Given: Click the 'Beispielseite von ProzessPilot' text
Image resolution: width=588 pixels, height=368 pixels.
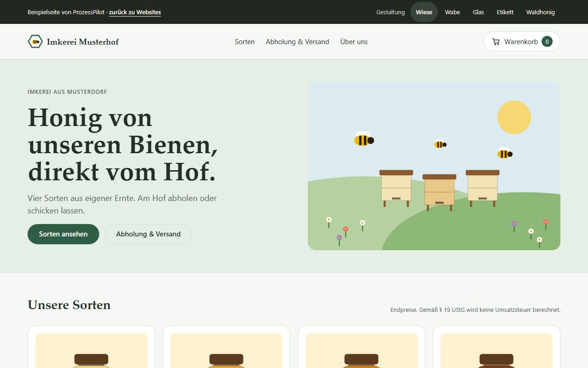Looking at the screenshot, I should click(x=66, y=12).
